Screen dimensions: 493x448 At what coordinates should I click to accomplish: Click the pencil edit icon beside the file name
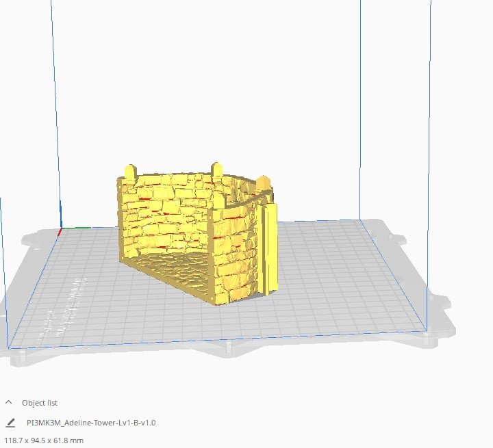10,423
